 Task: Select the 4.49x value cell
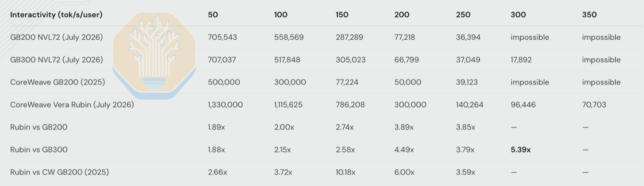point(404,150)
